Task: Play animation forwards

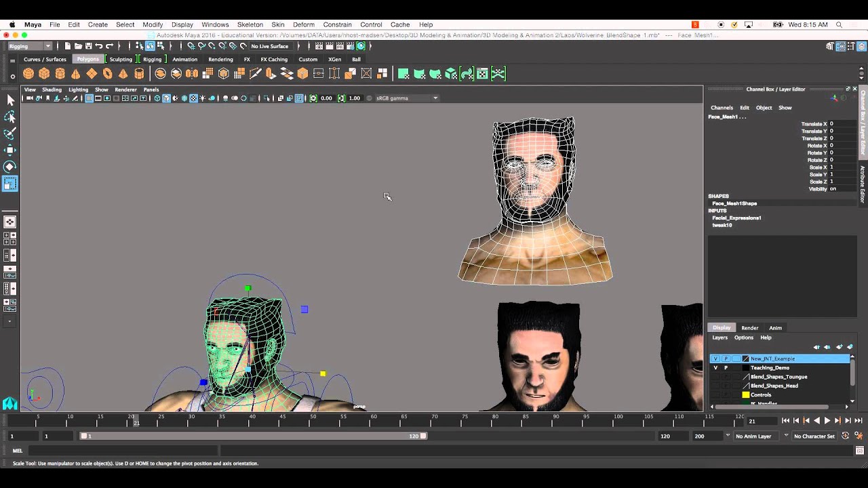Action: (x=827, y=421)
